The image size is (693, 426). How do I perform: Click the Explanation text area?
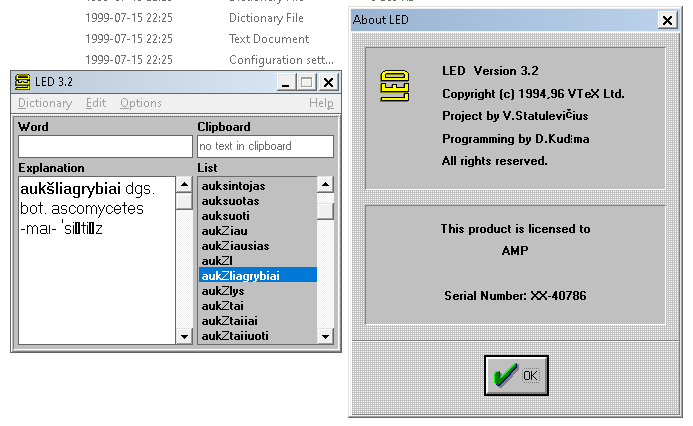(x=97, y=260)
